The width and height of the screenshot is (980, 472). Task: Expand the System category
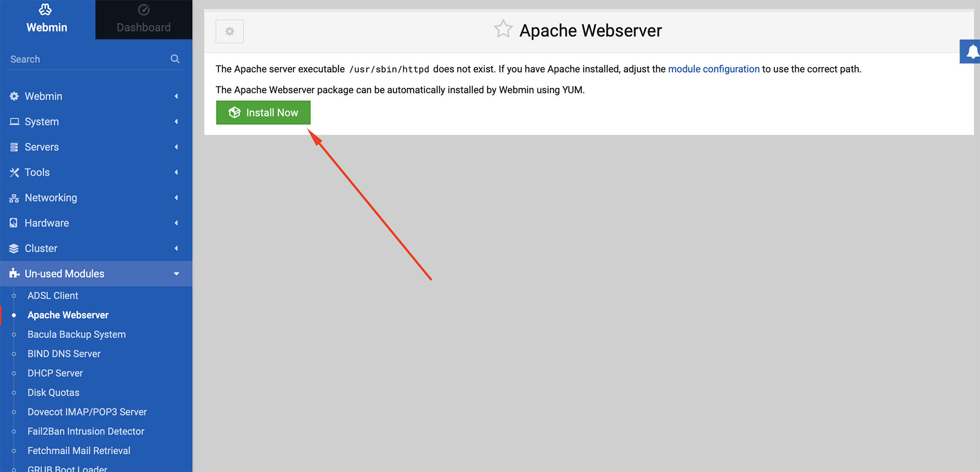[x=96, y=122]
